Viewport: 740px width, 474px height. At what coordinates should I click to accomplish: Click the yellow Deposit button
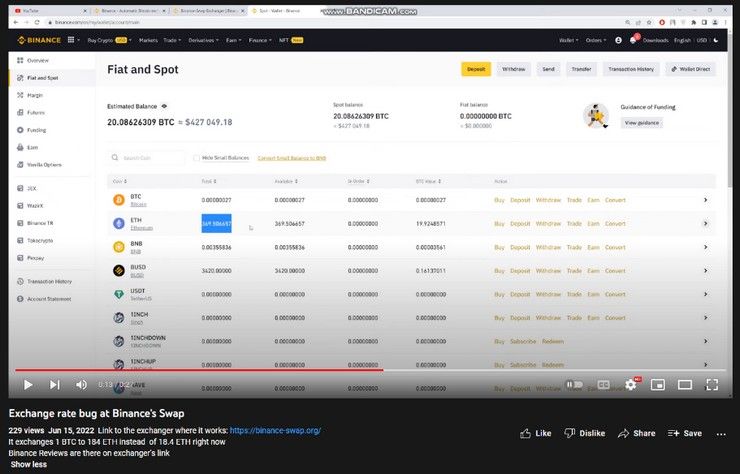476,69
